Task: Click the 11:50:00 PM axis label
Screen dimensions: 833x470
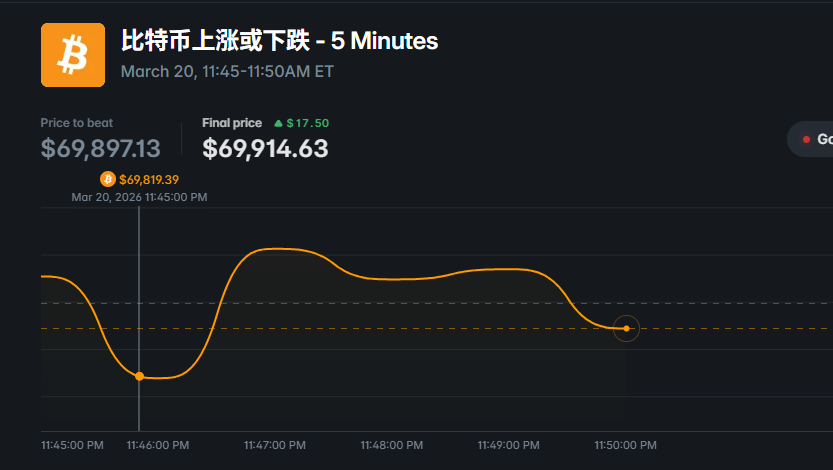Action: (625, 445)
